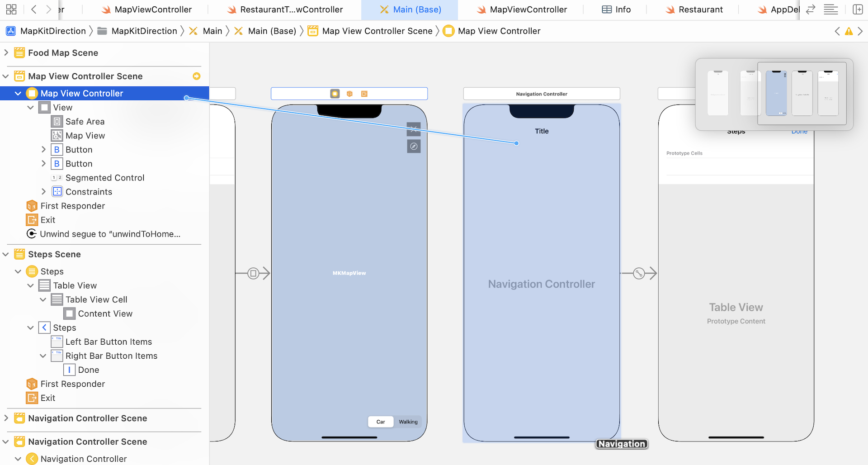
Task: Collapse the Steps Scene group
Action: 6,254
